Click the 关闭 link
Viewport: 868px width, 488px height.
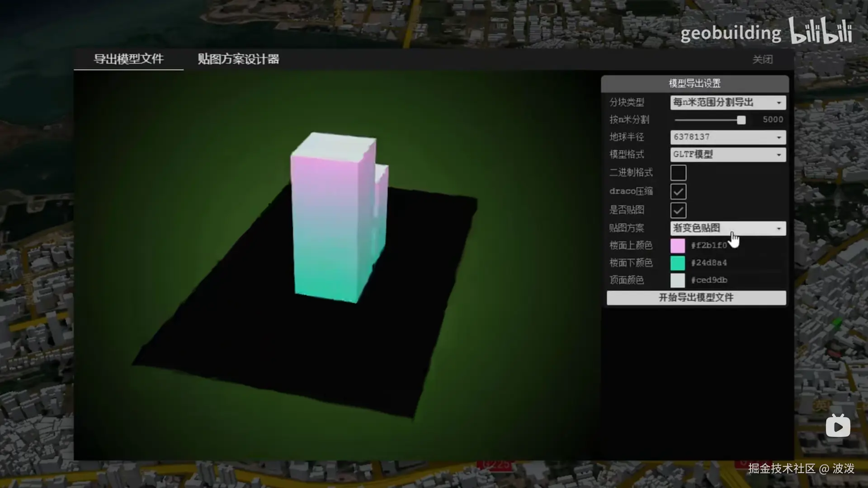[762, 60]
